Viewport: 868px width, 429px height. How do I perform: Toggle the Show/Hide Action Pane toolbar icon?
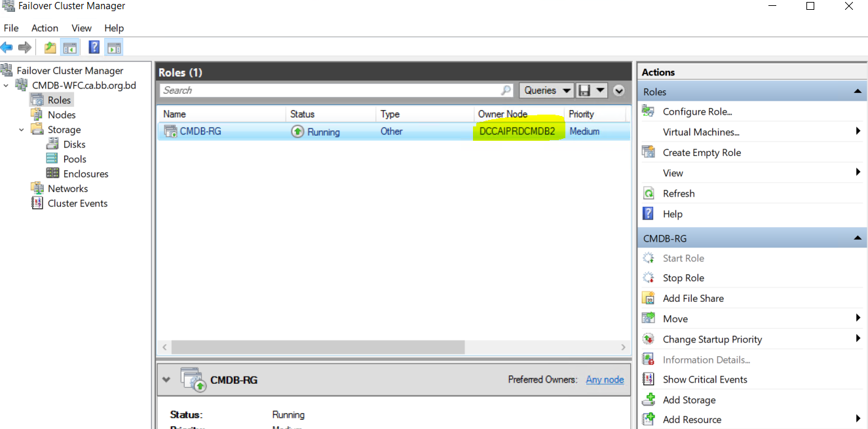(x=114, y=47)
